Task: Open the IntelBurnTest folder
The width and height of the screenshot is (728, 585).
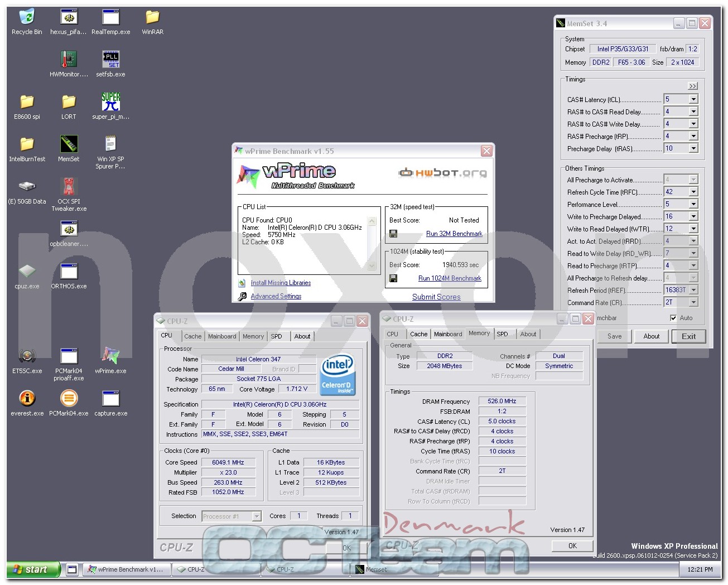Action: click(x=27, y=149)
